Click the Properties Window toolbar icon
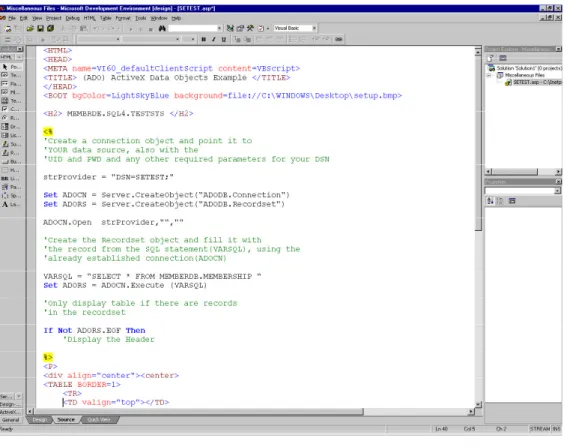The width and height of the screenshot is (570, 447). tap(240, 28)
